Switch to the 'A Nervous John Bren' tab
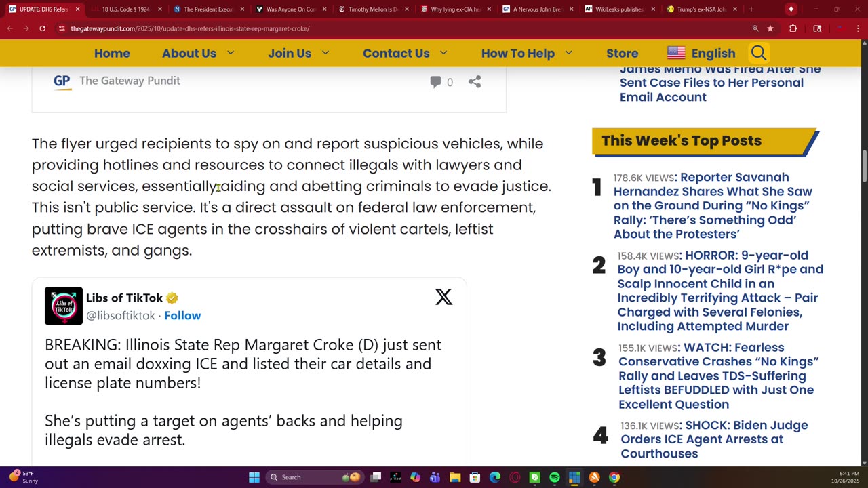868x488 pixels. pyautogui.click(x=538, y=9)
